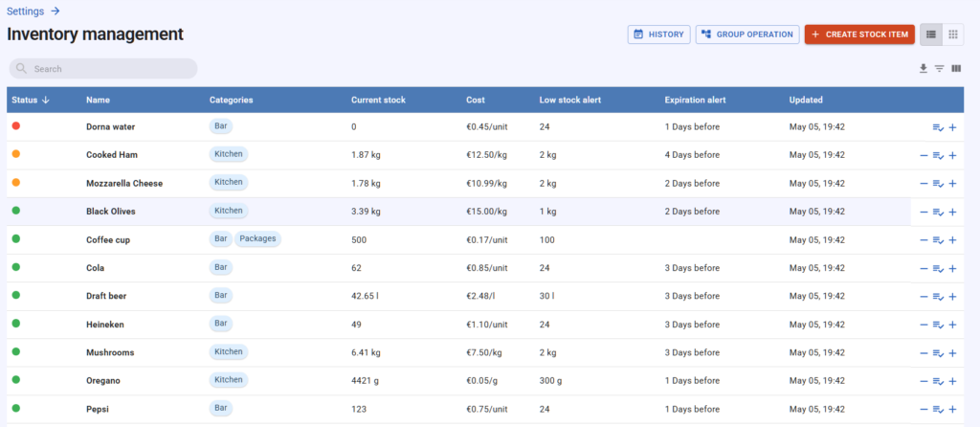The height and width of the screenshot is (427, 980).
Task: Open stock check for Dorna water
Action: coord(938,127)
